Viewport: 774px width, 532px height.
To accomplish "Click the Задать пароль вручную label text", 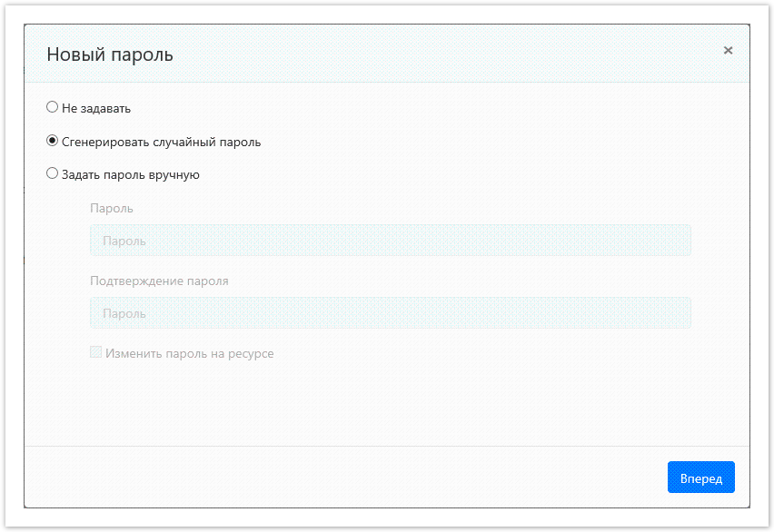I will (130, 174).
